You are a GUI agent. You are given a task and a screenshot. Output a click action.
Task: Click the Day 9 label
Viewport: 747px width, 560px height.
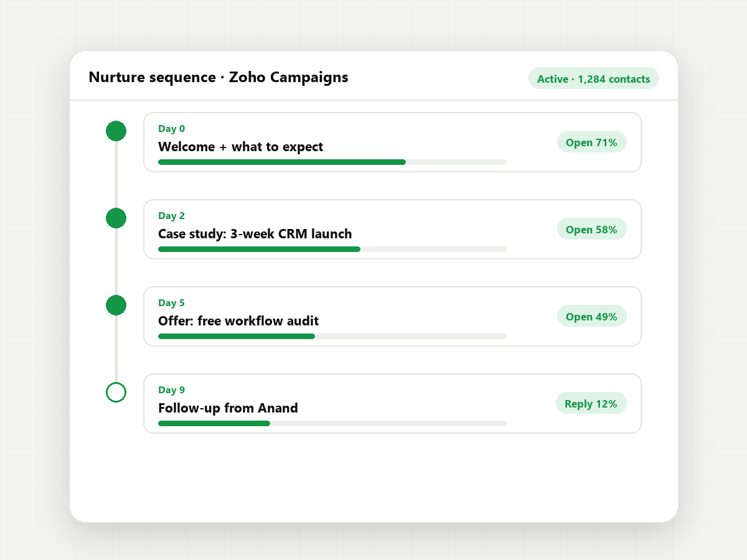pyautogui.click(x=171, y=390)
